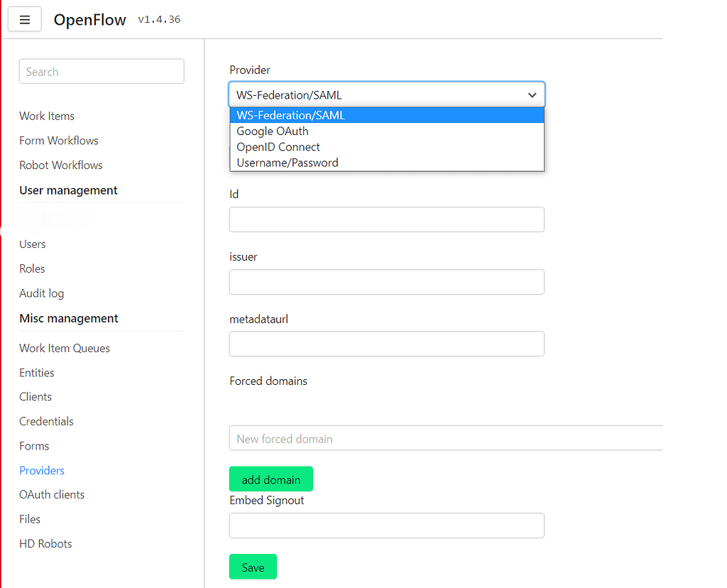Click the Save button
727x588 pixels.
(x=253, y=567)
